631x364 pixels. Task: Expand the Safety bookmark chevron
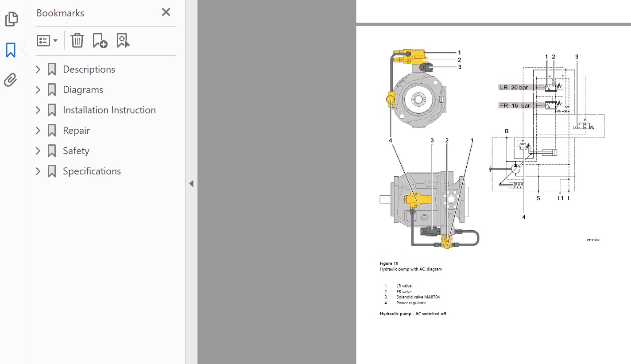click(38, 151)
